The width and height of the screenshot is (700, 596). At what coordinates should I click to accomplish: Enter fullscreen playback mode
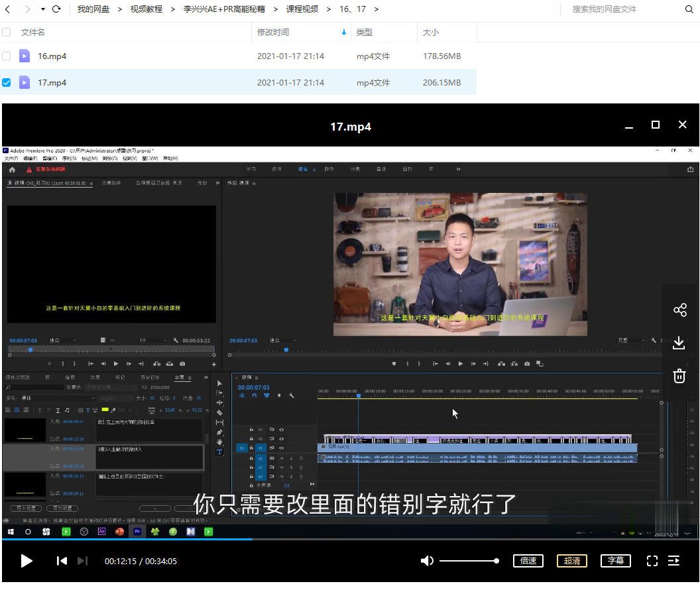[652, 560]
